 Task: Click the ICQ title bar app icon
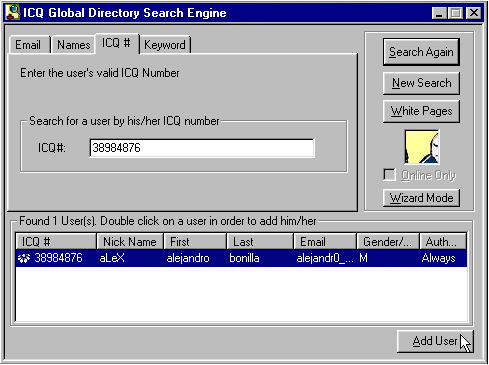[x=12, y=12]
